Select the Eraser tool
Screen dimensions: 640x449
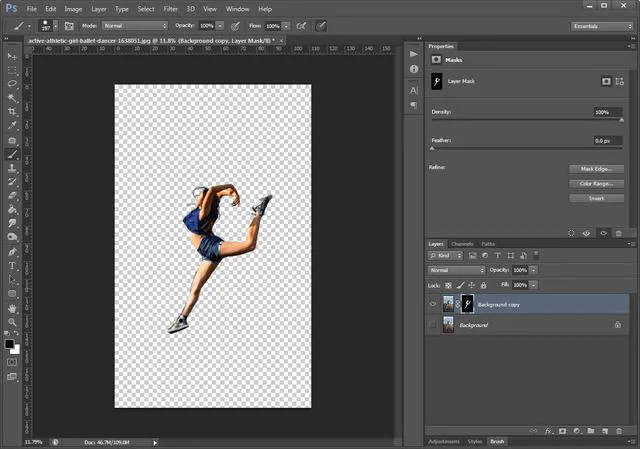tap(12, 196)
